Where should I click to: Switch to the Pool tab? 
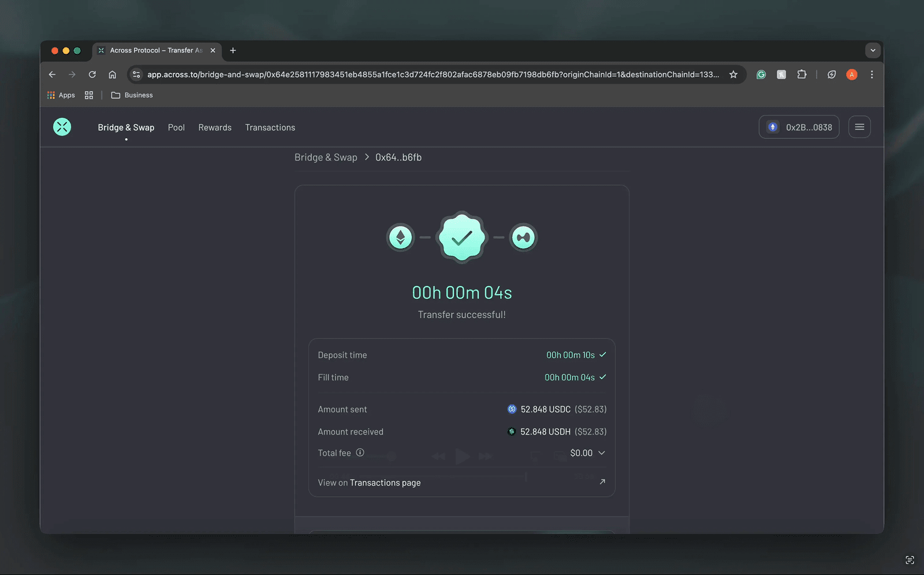click(176, 128)
